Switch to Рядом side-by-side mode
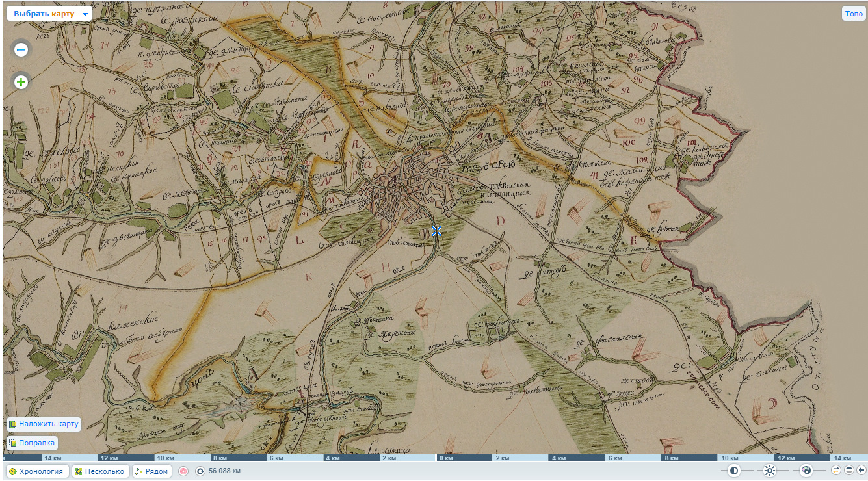Image resolution: width=868 pixels, height=481 pixels. 152,471
